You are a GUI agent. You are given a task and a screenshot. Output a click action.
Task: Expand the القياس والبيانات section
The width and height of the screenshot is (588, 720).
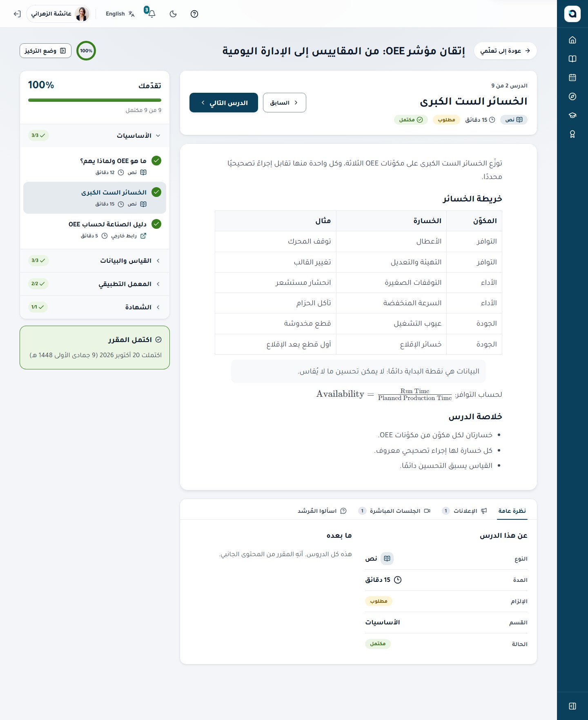point(95,261)
